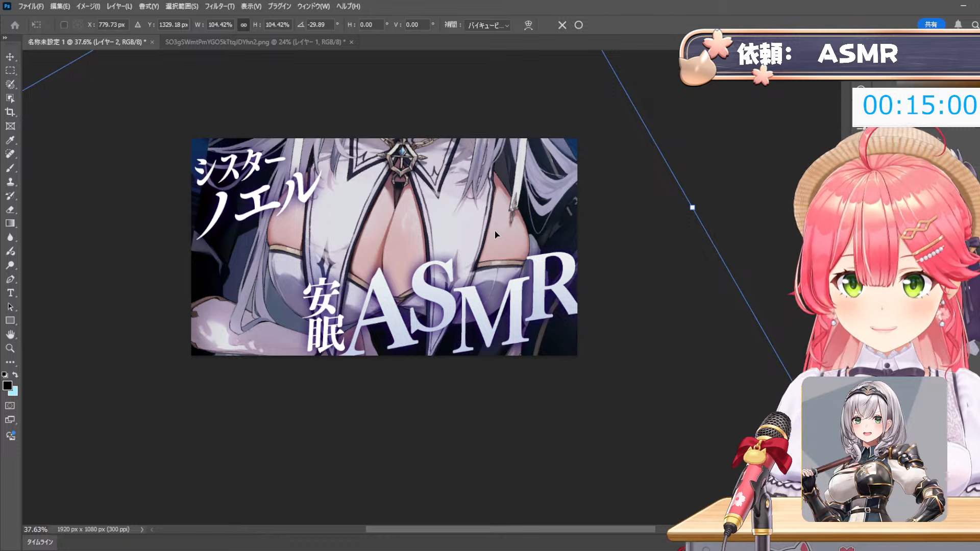Select the Pen tool
Screen dimensions: 980x551
click(x=10, y=279)
